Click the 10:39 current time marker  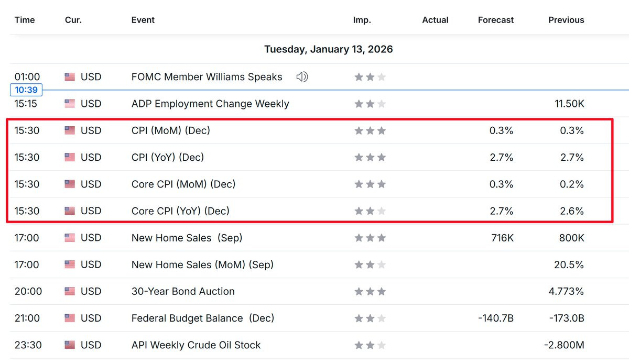pyautogui.click(x=25, y=90)
